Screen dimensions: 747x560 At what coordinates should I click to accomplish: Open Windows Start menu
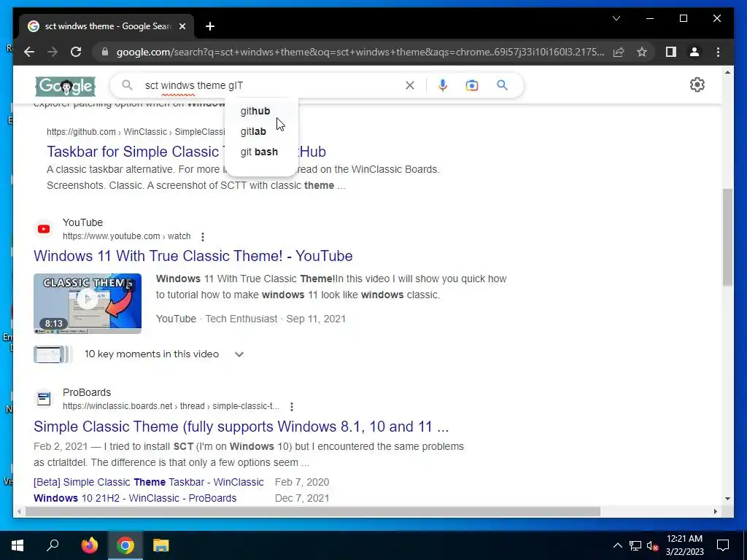tap(18, 545)
